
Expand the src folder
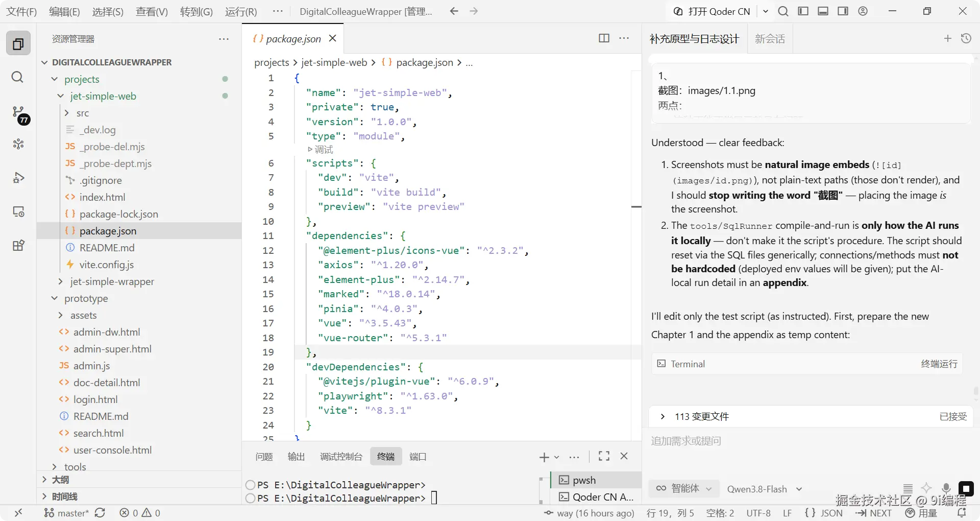pyautogui.click(x=67, y=113)
